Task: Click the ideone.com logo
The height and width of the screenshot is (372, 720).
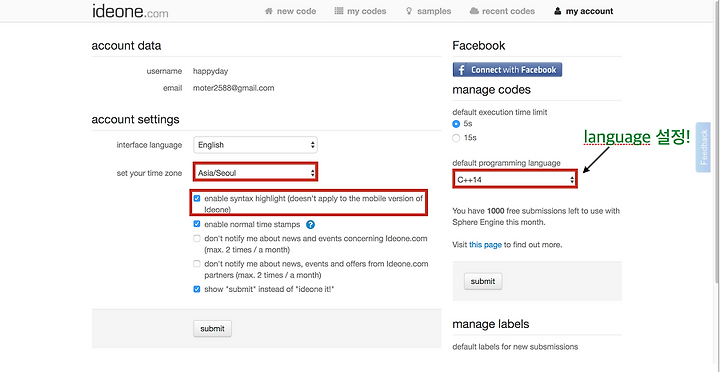Action: pos(130,11)
